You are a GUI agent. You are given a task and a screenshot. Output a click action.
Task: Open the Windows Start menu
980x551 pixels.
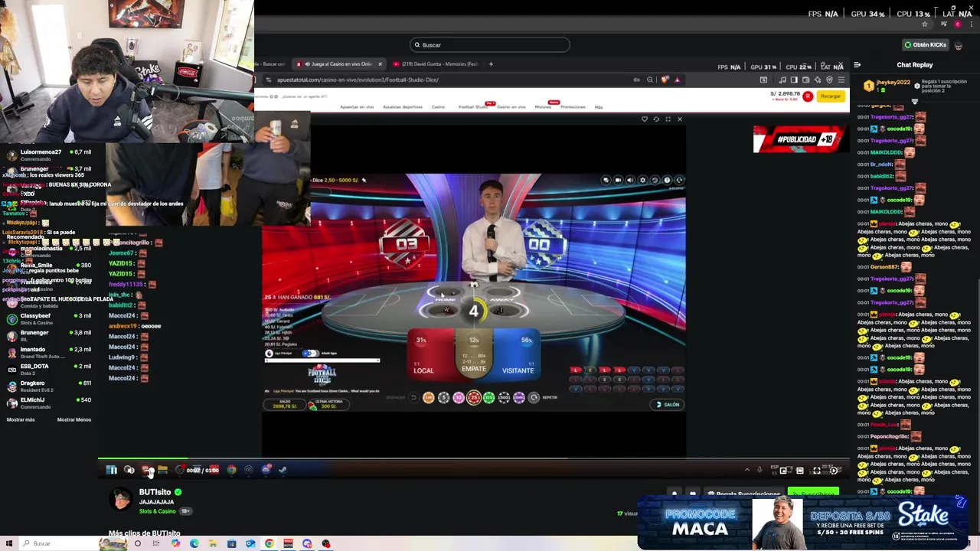click(9, 543)
